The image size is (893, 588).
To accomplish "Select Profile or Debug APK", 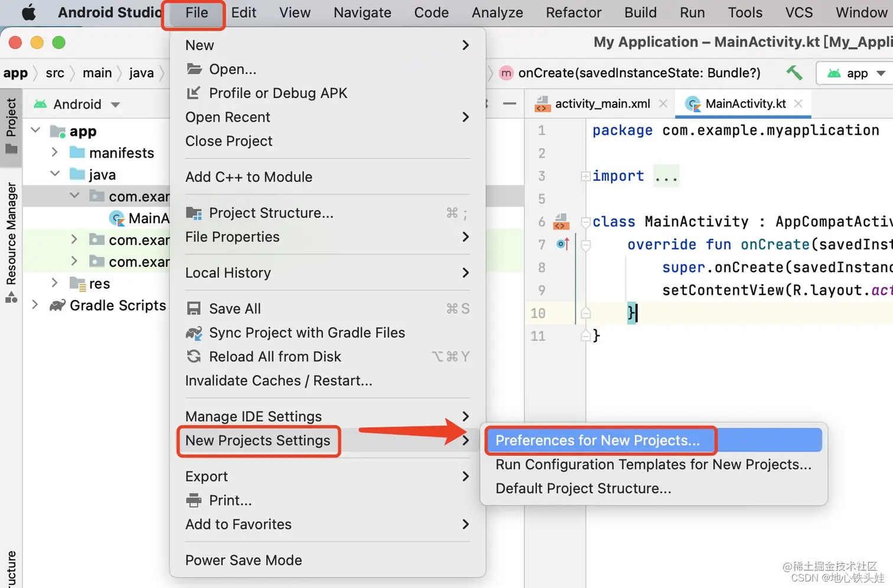I will (328, 93).
